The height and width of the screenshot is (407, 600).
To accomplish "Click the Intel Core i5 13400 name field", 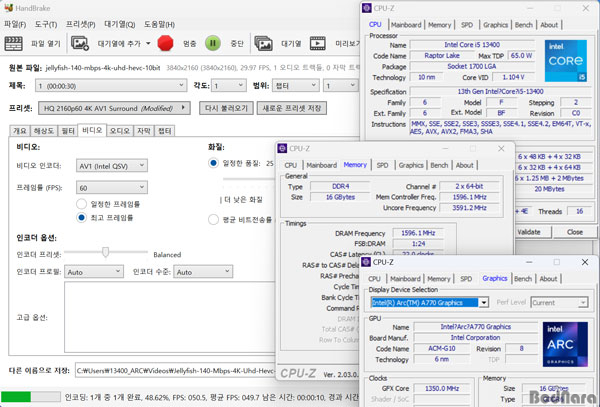I will (472, 45).
